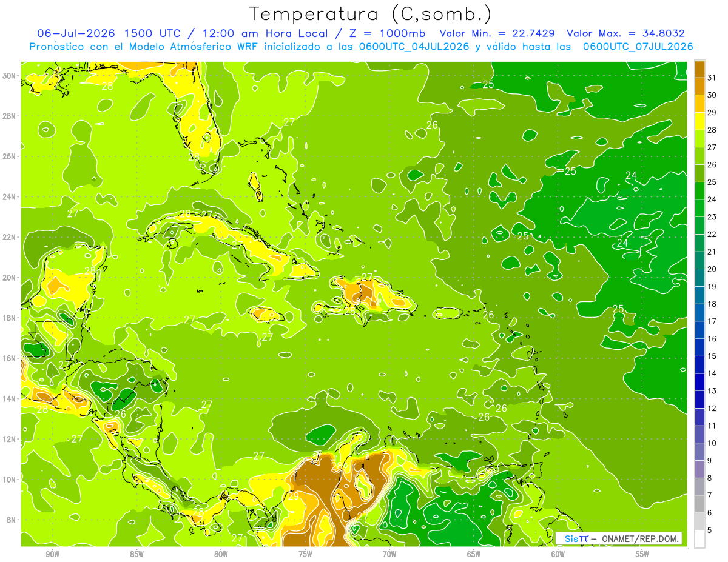Click the "10N" latitude axis label
This screenshot has width=728, height=562.
click(10, 479)
